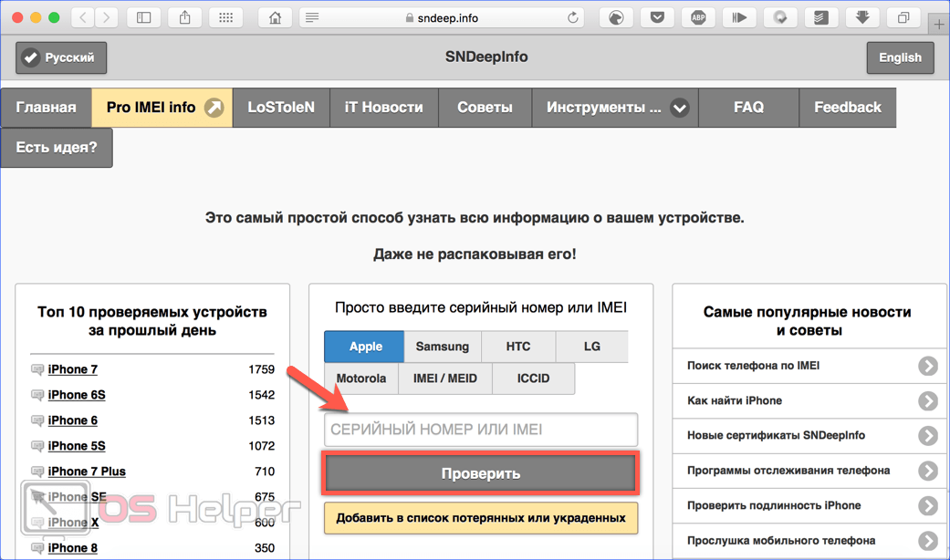Go forward with Safari's forward arrow

pyautogui.click(x=107, y=17)
